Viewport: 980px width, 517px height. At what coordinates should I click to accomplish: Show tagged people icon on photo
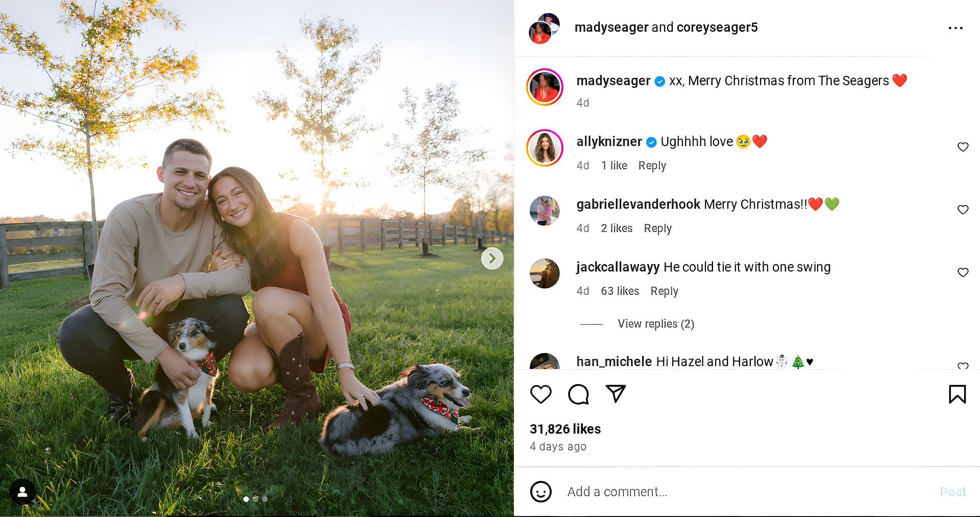(x=22, y=492)
